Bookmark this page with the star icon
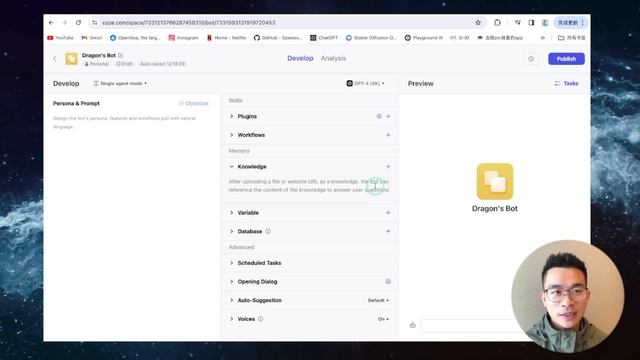The width and height of the screenshot is (640, 360). tap(478, 22)
